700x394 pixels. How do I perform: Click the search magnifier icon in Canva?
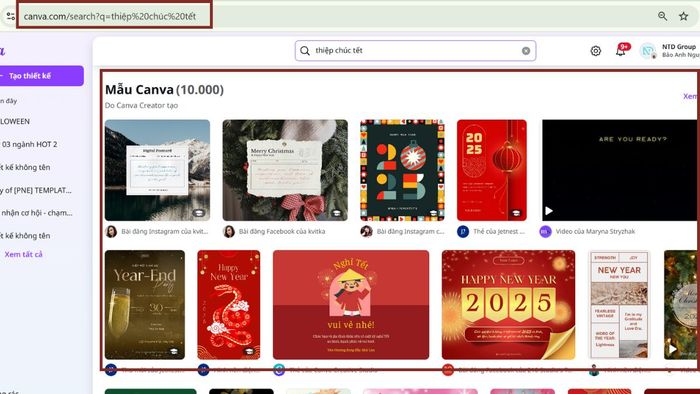pyautogui.click(x=305, y=51)
